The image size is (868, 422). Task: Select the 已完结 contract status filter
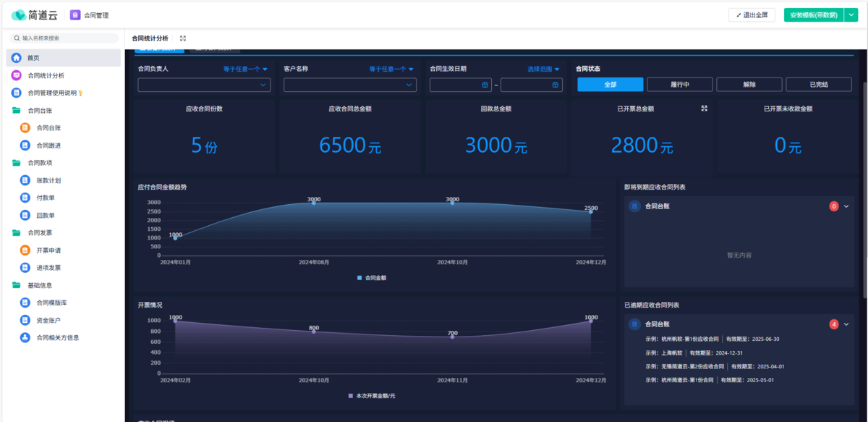click(819, 85)
